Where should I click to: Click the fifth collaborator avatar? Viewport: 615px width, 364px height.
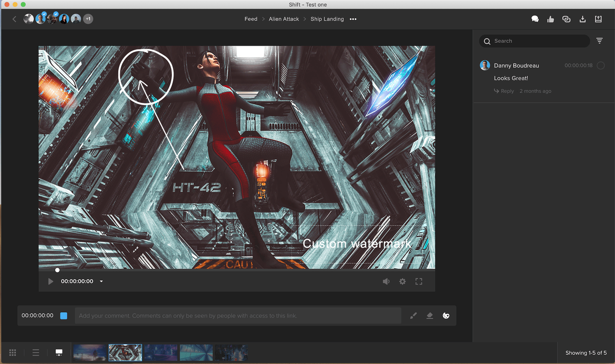76,19
